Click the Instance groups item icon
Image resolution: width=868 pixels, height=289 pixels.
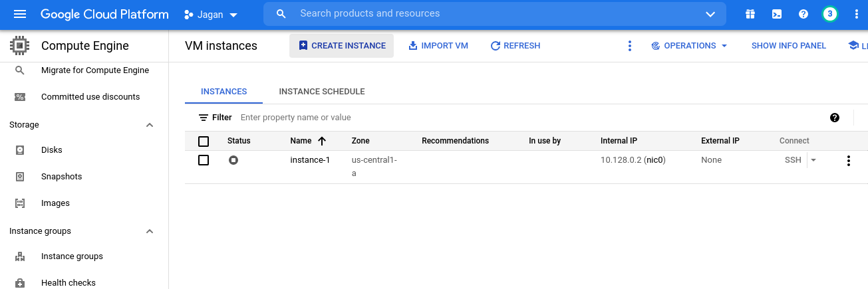pyautogui.click(x=20, y=256)
